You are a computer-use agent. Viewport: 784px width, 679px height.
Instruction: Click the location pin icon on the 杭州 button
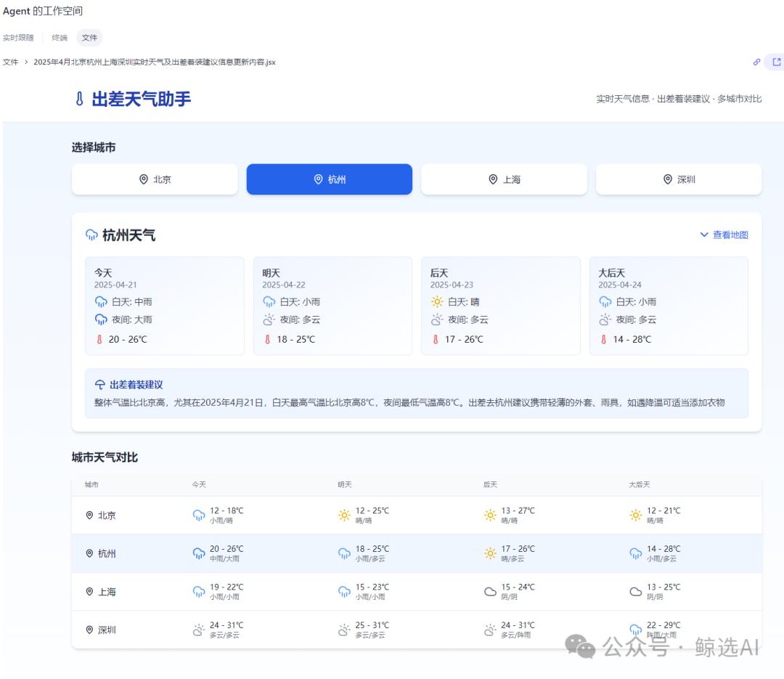[x=317, y=179]
